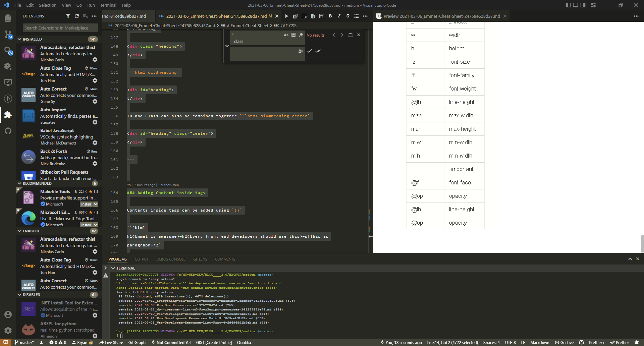Clear extensions search results
644x346 pixels.
click(x=86, y=16)
